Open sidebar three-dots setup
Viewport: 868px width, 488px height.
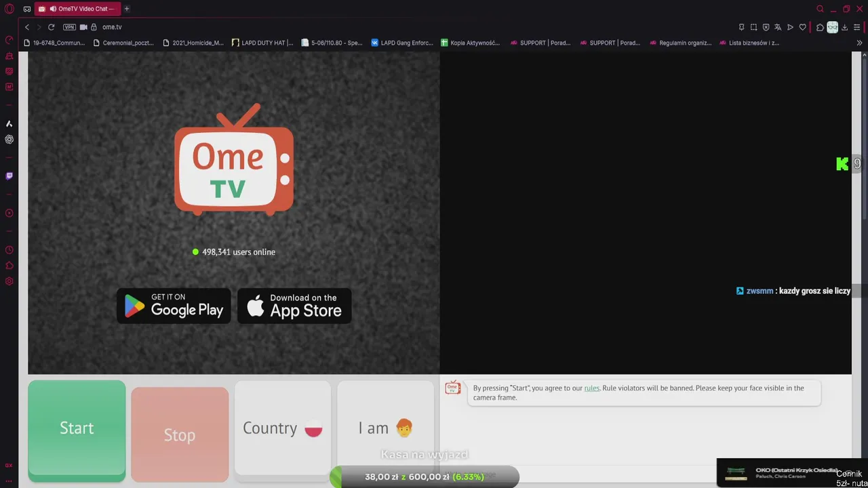[x=9, y=481]
